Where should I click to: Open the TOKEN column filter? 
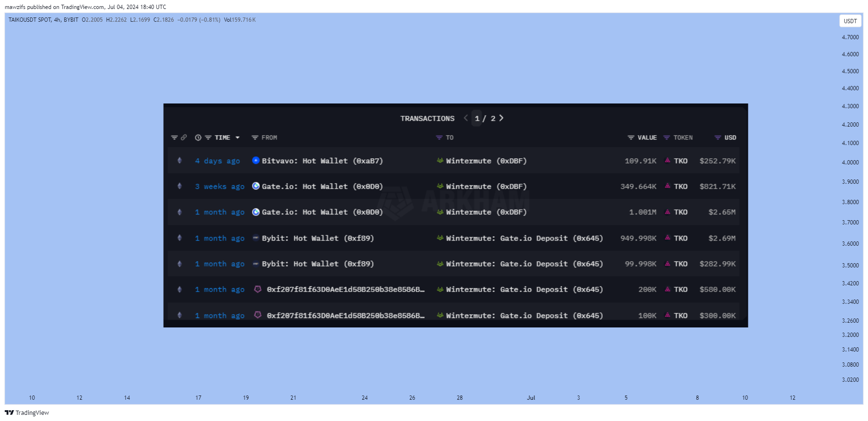click(666, 137)
